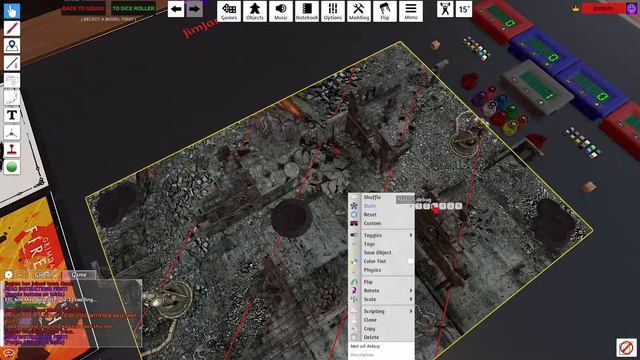Switch to the Global chat tab
Image resolution: width=640 pixels, height=360 pixels.
point(44,275)
